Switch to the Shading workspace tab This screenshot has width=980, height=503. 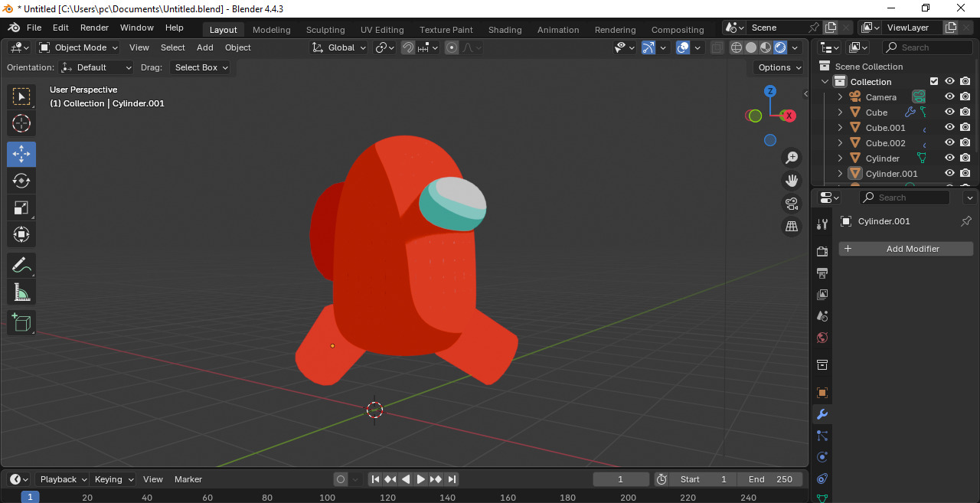pyautogui.click(x=505, y=30)
